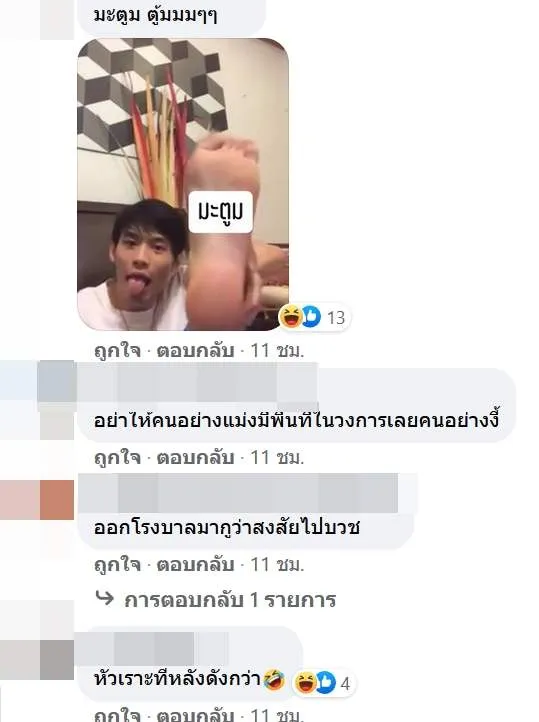
Task: Click the laughing reaction icon on หัวเราะทีหลังดังกว่า comment
Action: tap(305, 682)
